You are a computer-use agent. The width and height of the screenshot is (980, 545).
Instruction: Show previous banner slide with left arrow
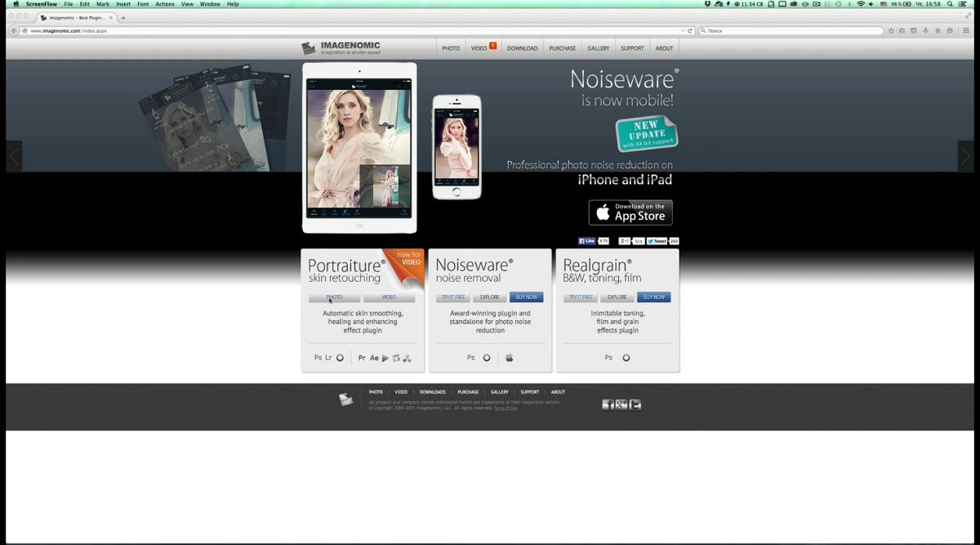pos(14,156)
